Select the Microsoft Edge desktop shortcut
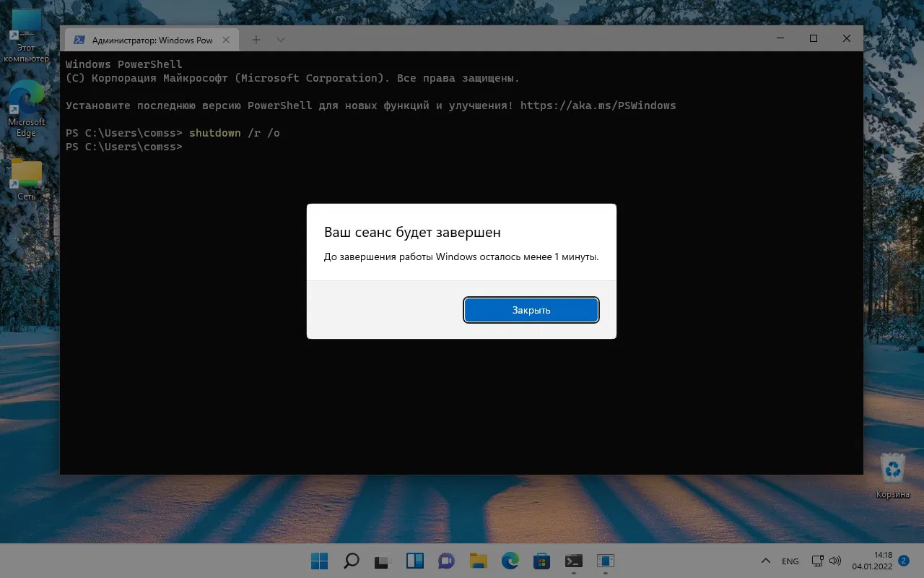The height and width of the screenshot is (578, 924). pyautogui.click(x=26, y=108)
